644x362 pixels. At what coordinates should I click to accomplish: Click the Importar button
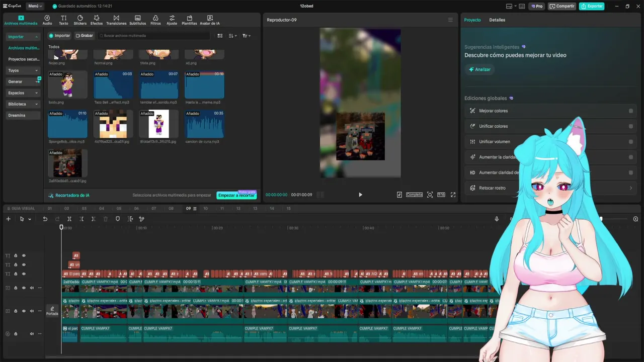click(59, 36)
